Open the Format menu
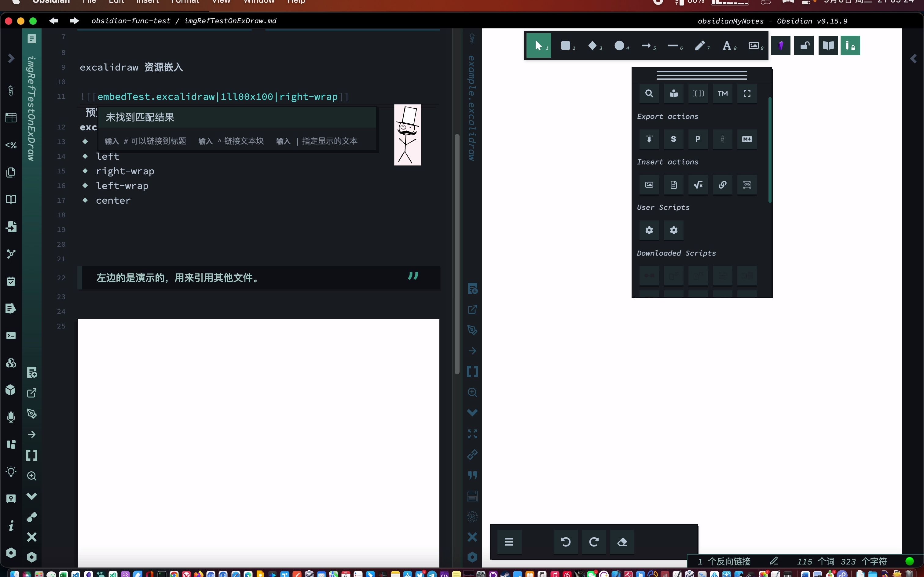This screenshot has width=924, height=577. coord(185,2)
